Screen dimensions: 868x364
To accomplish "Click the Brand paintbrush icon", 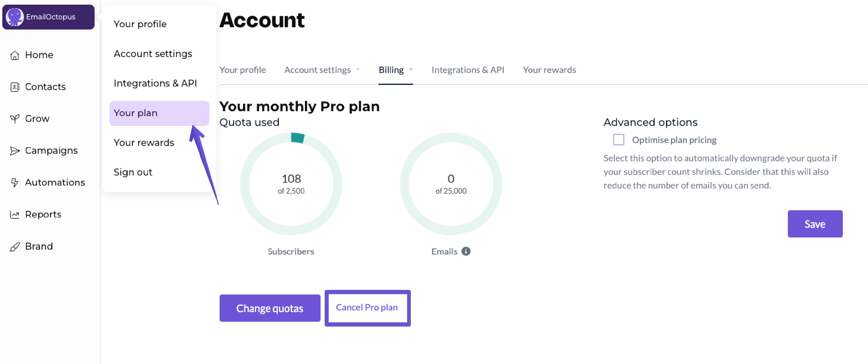I will [x=14, y=247].
